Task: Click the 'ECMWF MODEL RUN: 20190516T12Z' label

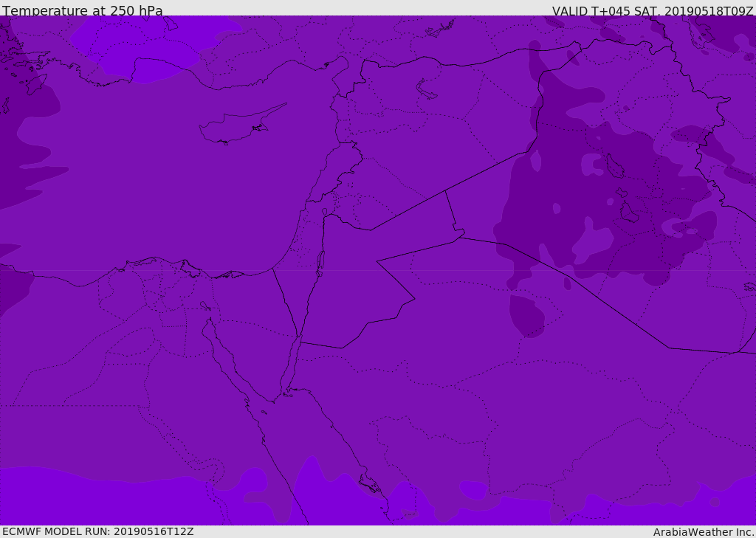Action: tap(98, 531)
